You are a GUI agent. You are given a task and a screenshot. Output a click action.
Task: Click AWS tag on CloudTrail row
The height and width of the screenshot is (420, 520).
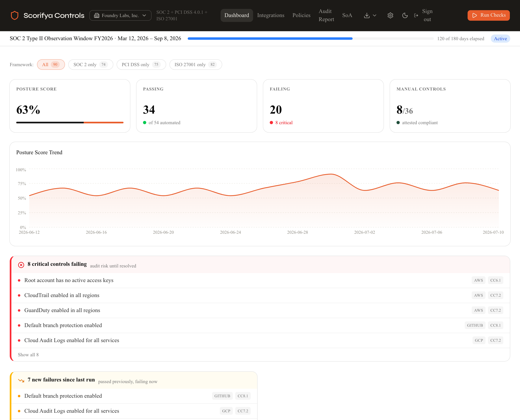(x=478, y=295)
